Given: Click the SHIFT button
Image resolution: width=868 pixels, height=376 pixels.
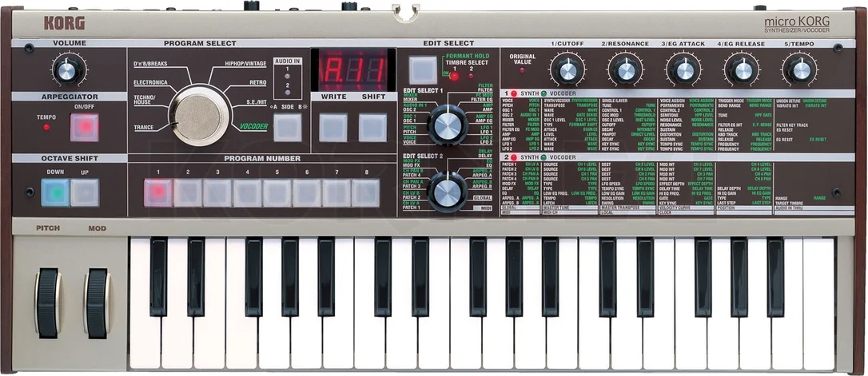Looking at the screenshot, I should (x=372, y=127).
